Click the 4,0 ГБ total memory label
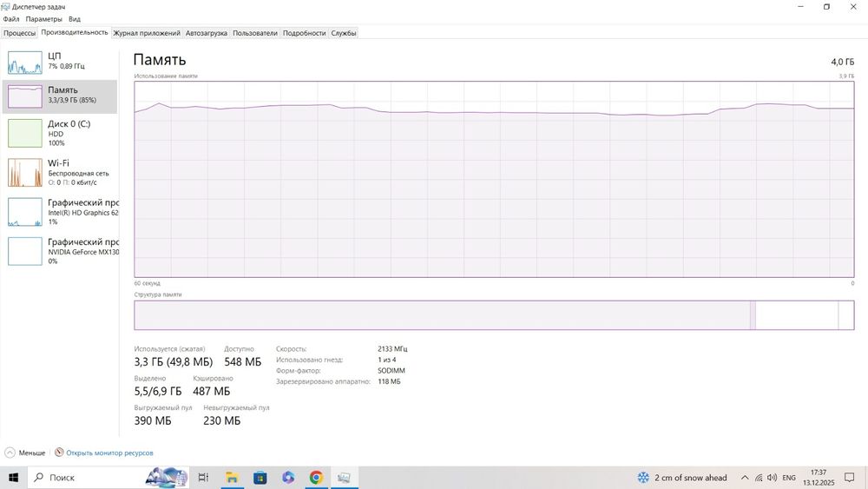Screen dimensions: 868x489 coord(842,62)
